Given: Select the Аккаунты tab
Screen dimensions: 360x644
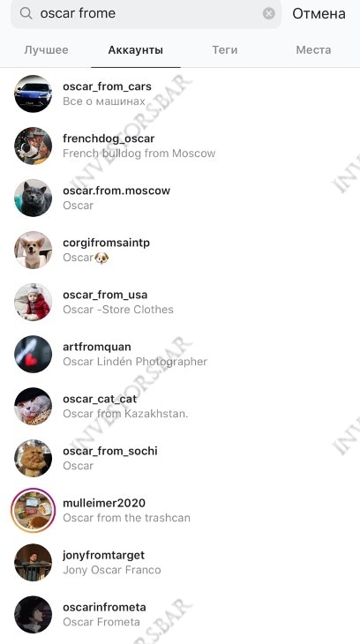Looking at the screenshot, I should [136, 50].
